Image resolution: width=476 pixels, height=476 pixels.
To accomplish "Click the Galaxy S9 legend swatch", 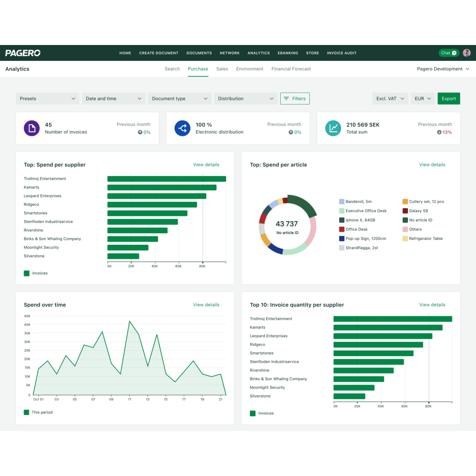I will [x=405, y=211].
